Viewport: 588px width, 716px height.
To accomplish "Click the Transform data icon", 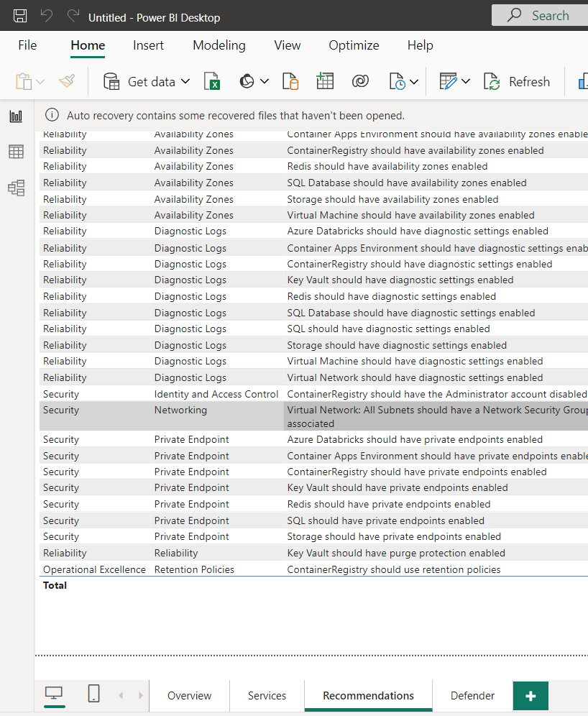I will point(448,82).
